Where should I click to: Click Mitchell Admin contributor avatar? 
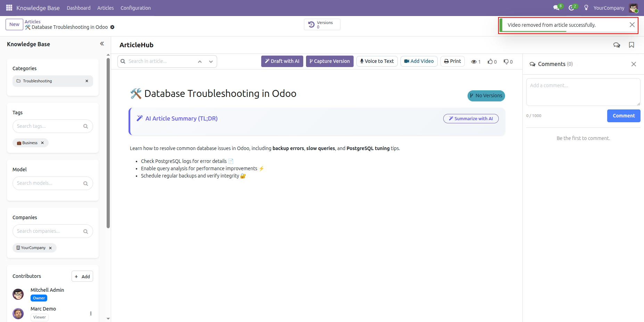[x=18, y=294]
